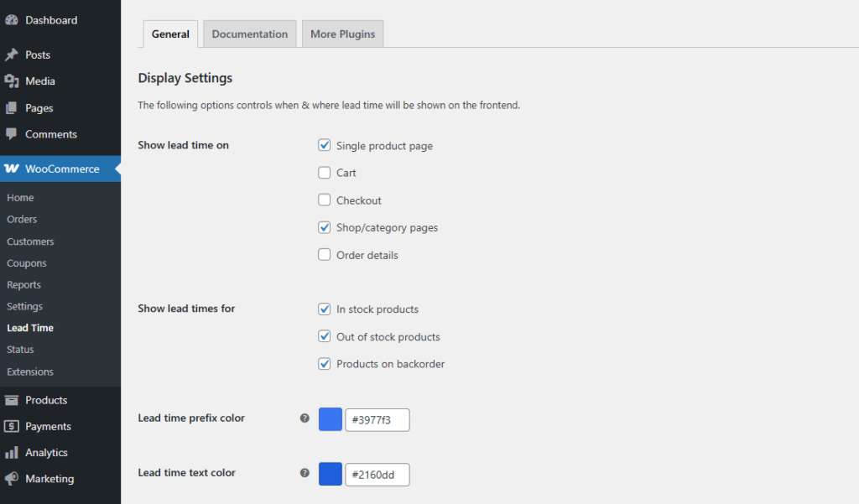Expand the Payments sidebar section
The width and height of the screenshot is (859, 504).
(13, 426)
